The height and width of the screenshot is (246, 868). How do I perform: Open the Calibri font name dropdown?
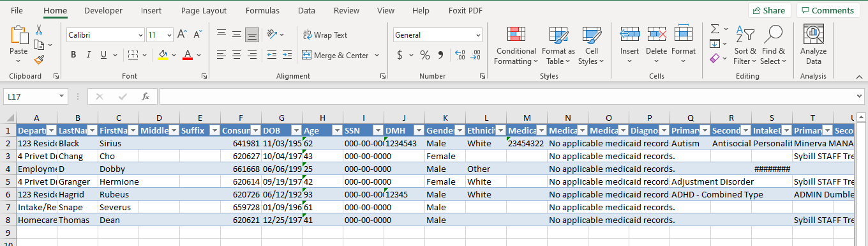pyautogui.click(x=140, y=35)
